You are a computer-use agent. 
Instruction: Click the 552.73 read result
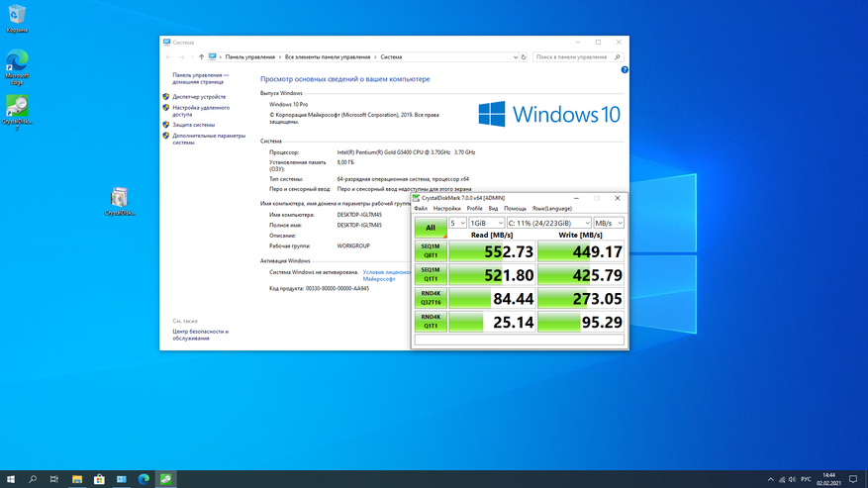pyautogui.click(x=492, y=251)
